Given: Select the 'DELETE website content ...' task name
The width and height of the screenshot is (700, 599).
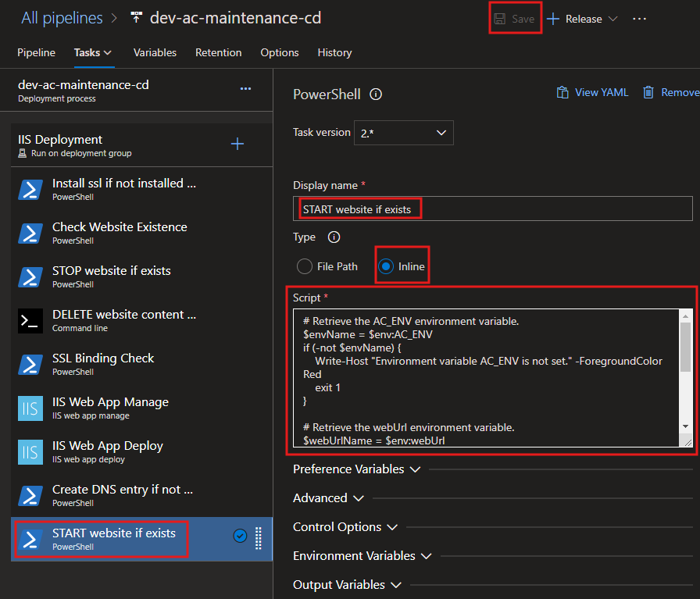Looking at the screenshot, I should tap(124, 314).
